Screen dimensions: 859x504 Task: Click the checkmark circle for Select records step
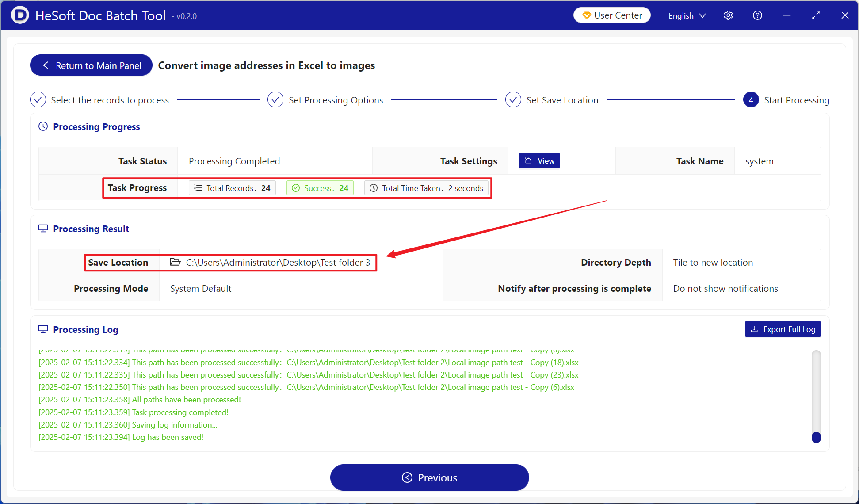[x=38, y=100]
